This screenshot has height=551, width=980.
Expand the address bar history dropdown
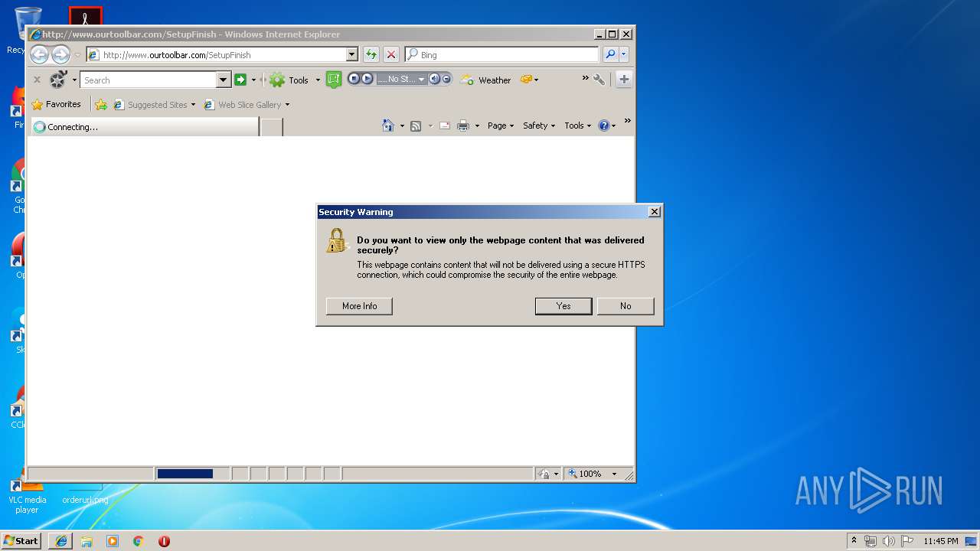(x=352, y=54)
